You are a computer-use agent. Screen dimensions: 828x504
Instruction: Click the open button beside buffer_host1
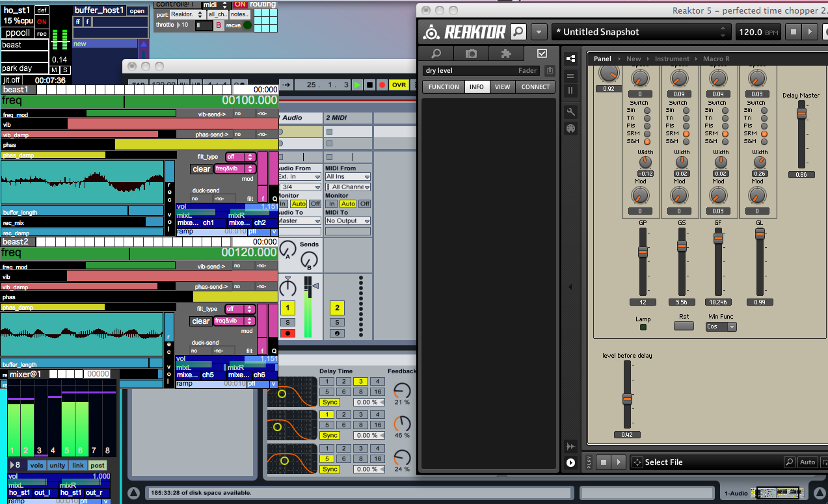[x=137, y=10]
